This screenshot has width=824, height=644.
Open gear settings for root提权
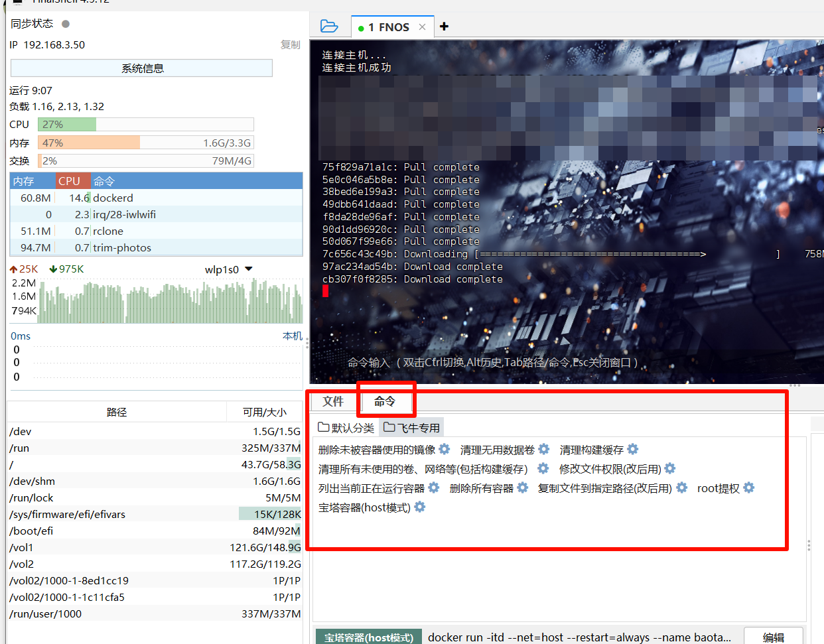[749, 487]
